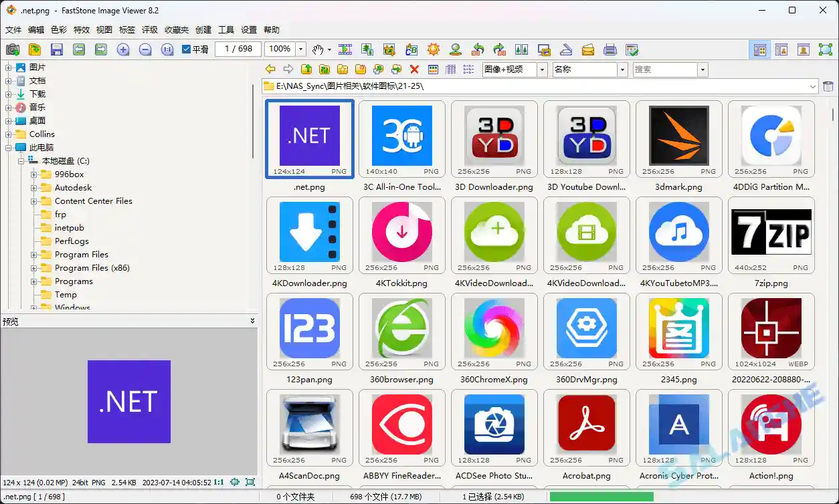Navigate back with the left arrow
This screenshot has height=504, width=839.
pyautogui.click(x=270, y=69)
